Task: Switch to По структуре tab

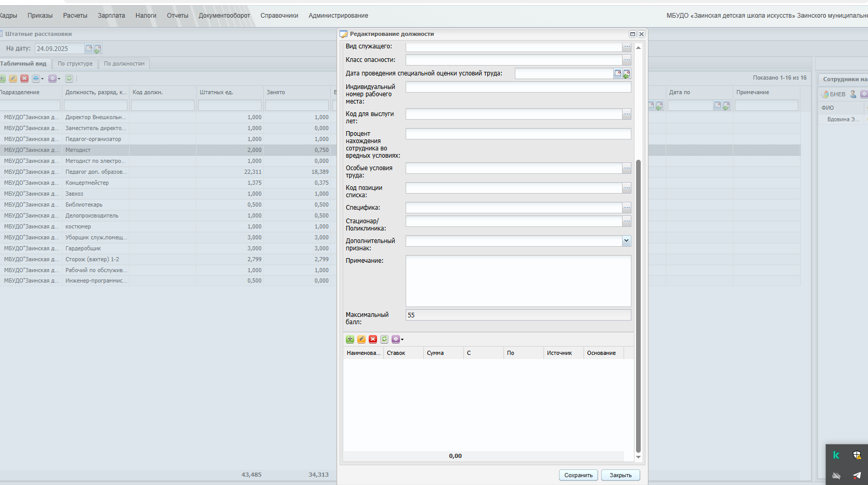Action: (x=75, y=63)
